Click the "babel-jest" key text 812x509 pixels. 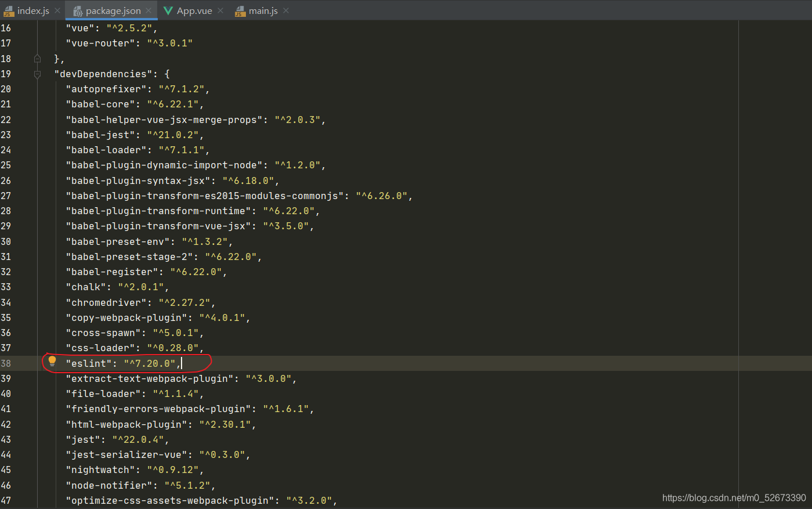click(x=100, y=135)
